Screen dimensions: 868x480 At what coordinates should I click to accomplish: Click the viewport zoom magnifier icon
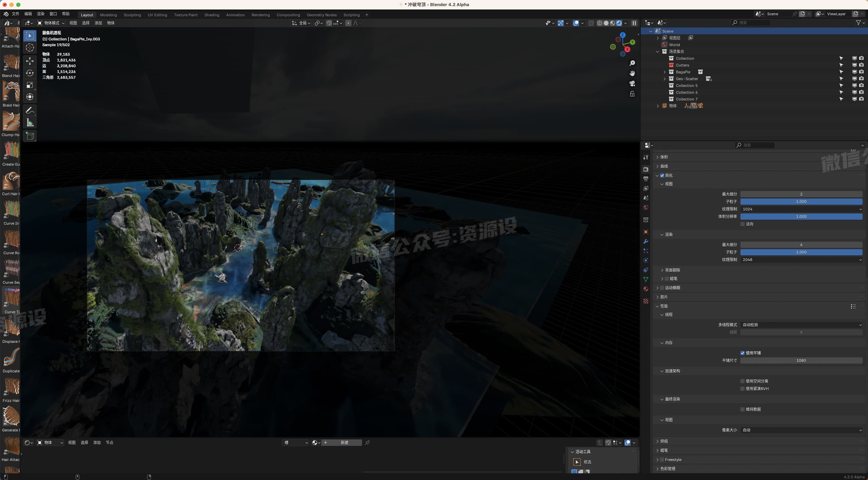[x=632, y=63]
